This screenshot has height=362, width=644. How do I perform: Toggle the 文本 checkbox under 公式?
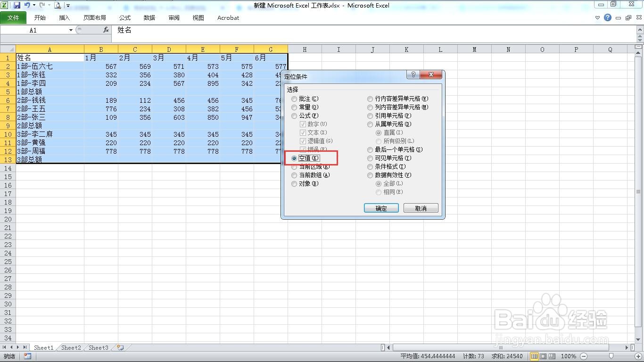(314, 133)
